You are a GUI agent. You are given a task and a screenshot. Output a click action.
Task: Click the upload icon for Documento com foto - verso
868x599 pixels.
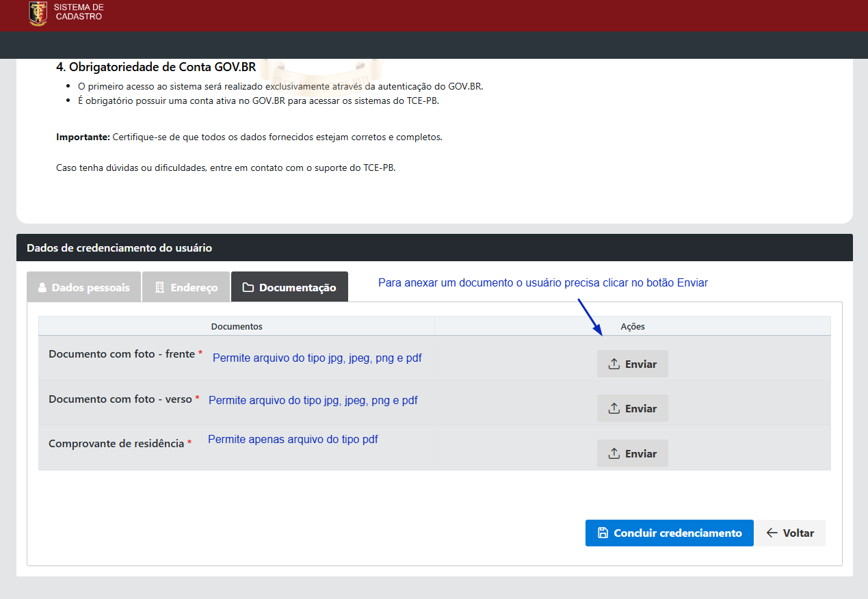pyautogui.click(x=614, y=408)
